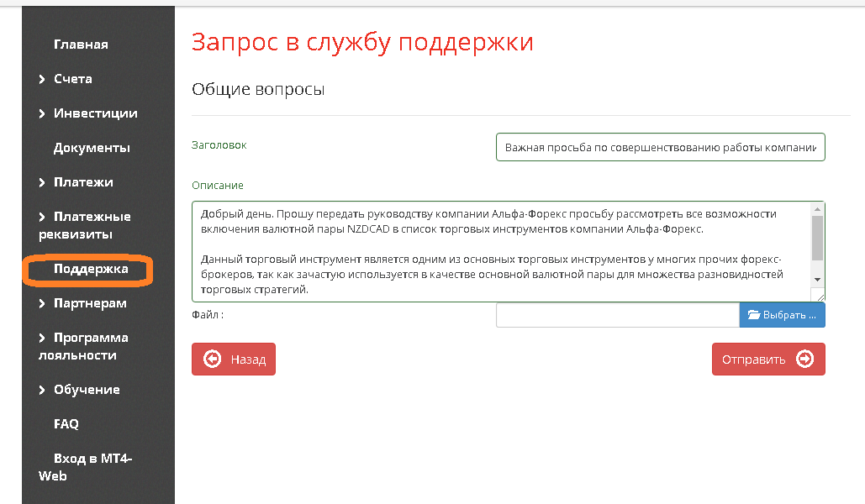
Task: Click the description scrollbar thumb
Action: coord(818,238)
